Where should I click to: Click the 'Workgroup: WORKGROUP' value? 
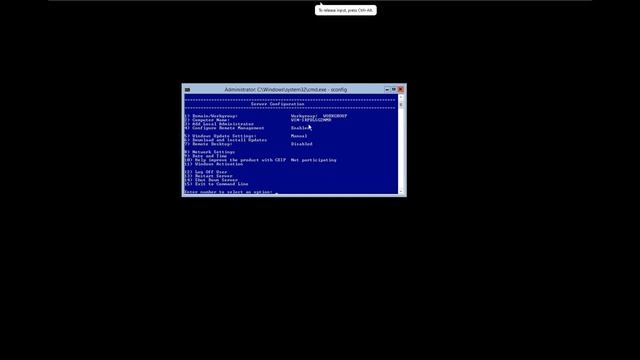(x=319, y=116)
